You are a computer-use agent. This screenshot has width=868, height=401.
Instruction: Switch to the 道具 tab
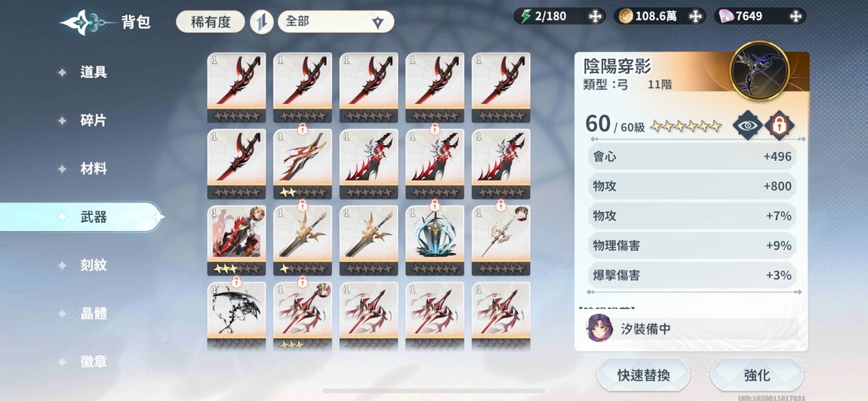[94, 72]
